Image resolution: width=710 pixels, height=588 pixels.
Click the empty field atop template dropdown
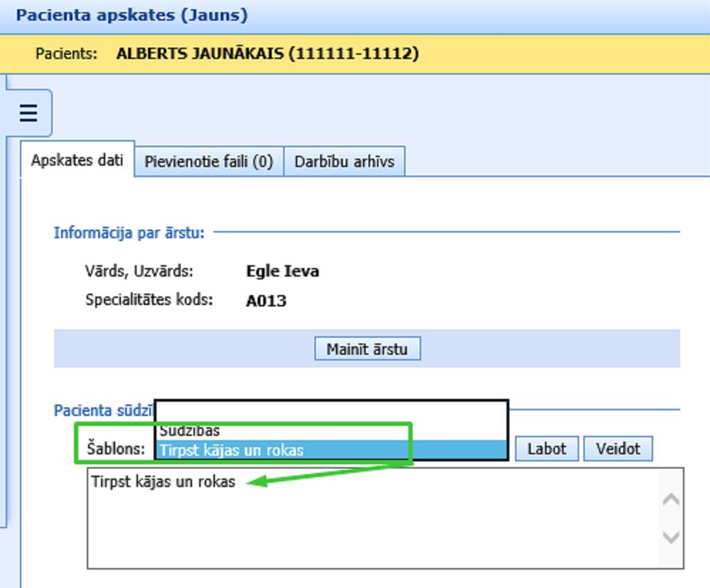[x=331, y=411]
